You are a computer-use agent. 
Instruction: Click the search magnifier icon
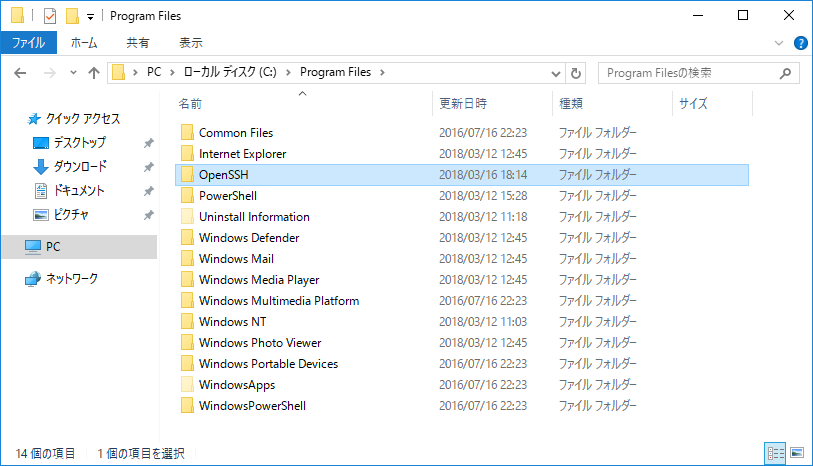785,73
